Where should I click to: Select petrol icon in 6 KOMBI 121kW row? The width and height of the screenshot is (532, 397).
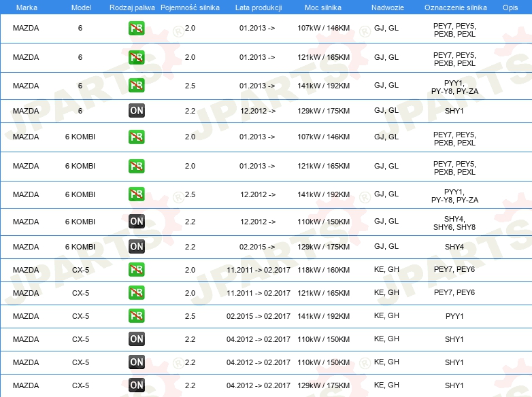pyautogui.click(x=136, y=166)
